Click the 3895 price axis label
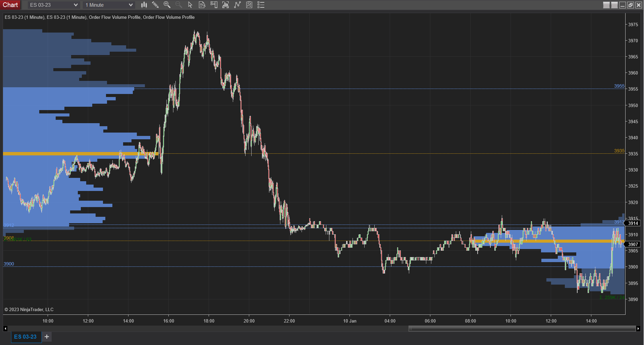 (x=633, y=283)
